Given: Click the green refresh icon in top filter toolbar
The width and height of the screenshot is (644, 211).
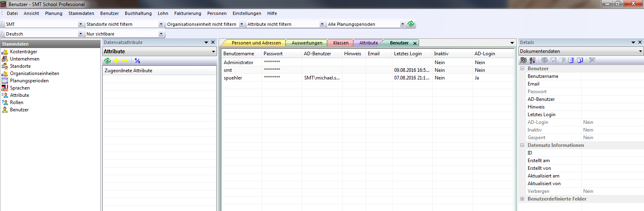Looking at the screenshot, I should (x=411, y=24).
